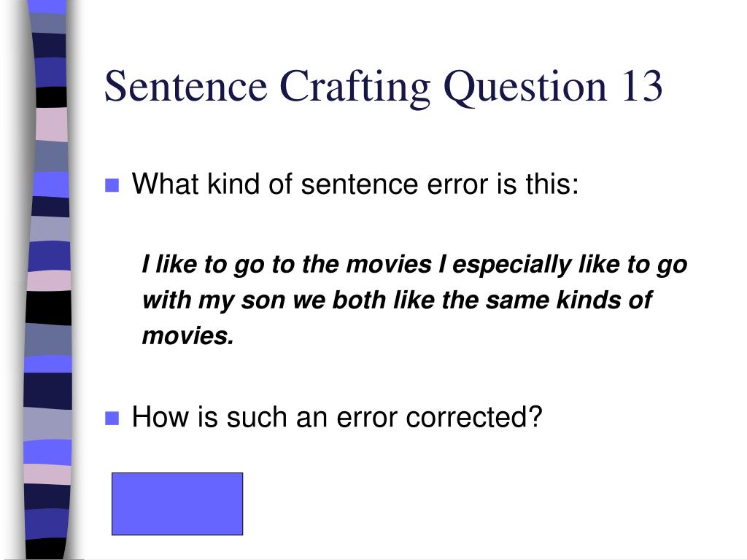Click the "How is such an error corrected?" text

tap(337, 417)
